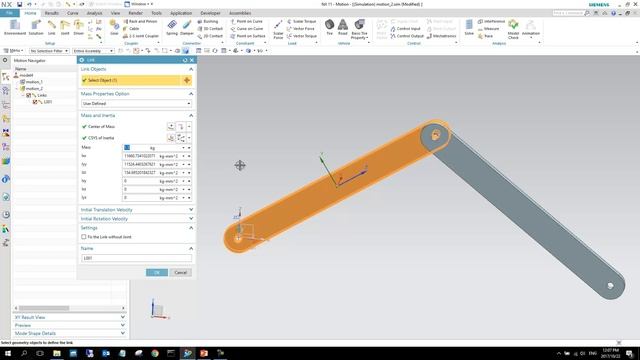The image size is (640, 360).
Task: Select the Joint tool in ribbon
Action: coord(65,27)
